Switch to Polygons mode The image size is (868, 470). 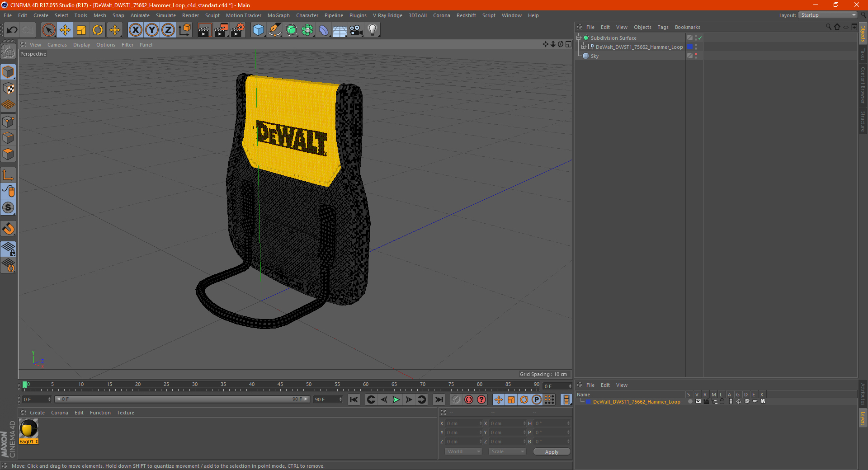tap(8, 154)
